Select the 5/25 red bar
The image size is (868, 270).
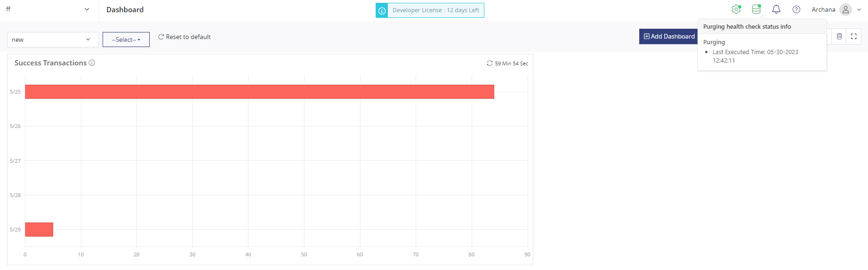(x=259, y=92)
